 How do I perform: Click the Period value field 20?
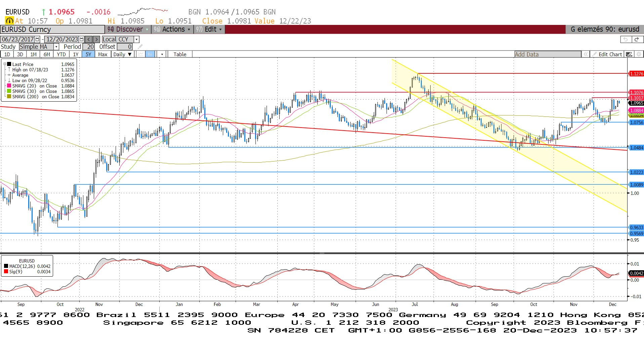(89, 47)
